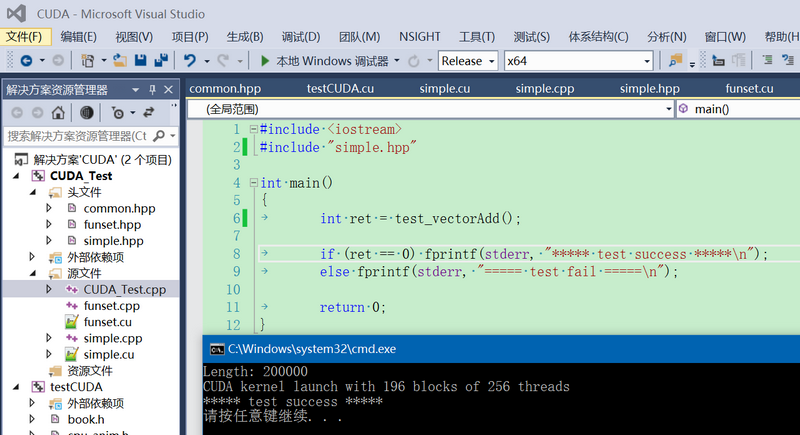800x435 pixels.
Task: Select book.h under testCUDA
Action: (x=86, y=420)
